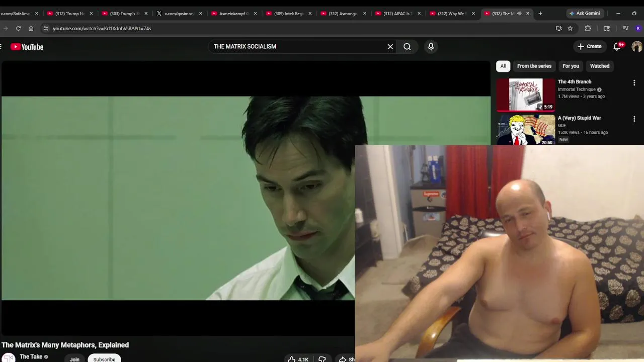This screenshot has width=644, height=362.
Task: Open the browser extensions puzzle icon
Action: tap(588, 29)
